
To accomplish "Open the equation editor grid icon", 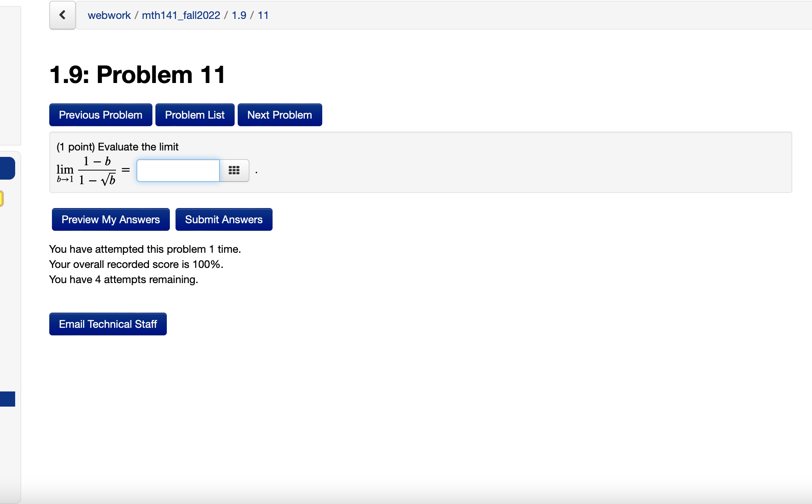I will click(234, 171).
